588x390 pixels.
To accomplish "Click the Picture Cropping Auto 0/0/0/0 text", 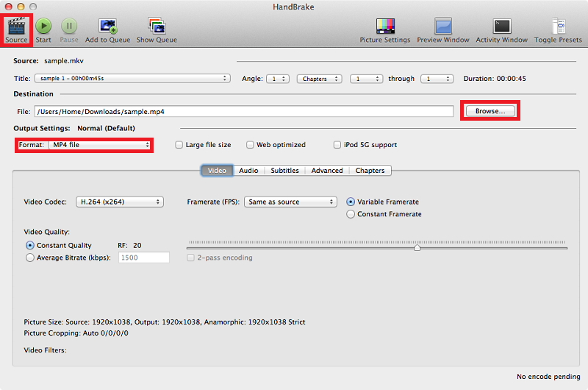I will click(76, 333).
